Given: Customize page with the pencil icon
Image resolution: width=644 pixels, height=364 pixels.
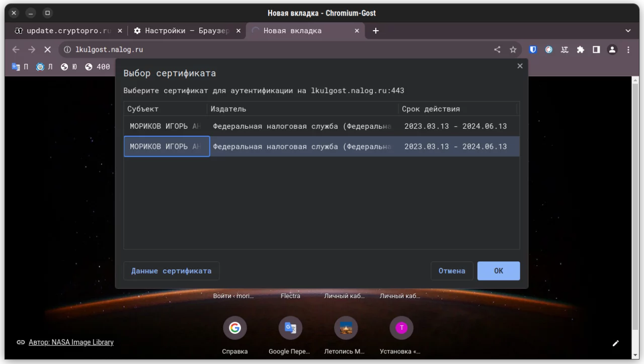Looking at the screenshot, I should [615, 343].
